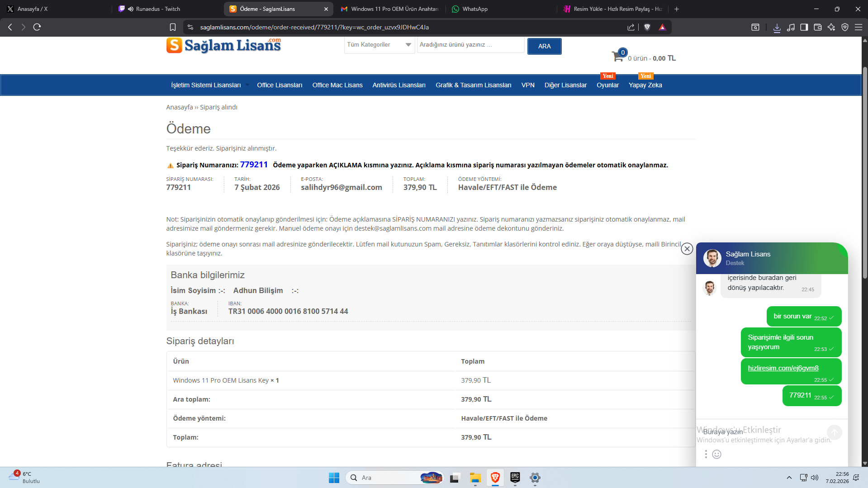
Task: Click the browser address bar URL
Action: [314, 27]
